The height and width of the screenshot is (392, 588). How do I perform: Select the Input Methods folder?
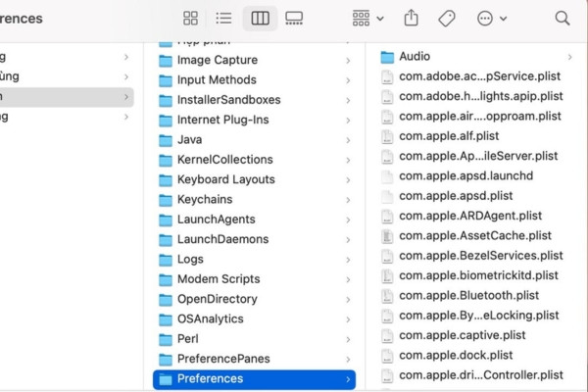[254, 80]
